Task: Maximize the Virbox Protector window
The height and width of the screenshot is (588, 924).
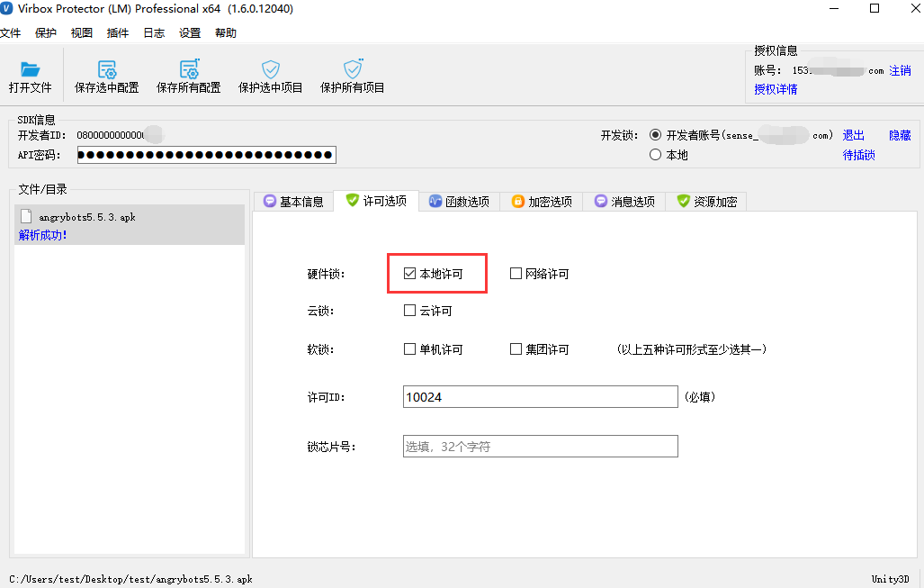Action: (875, 8)
